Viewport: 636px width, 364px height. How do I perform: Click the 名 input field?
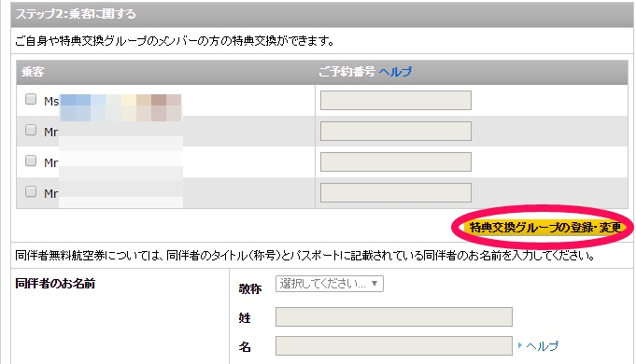[x=394, y=345]
